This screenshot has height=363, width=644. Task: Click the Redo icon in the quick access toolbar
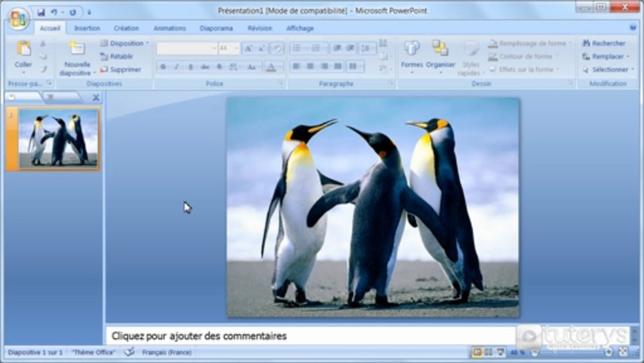click(73, 12)
